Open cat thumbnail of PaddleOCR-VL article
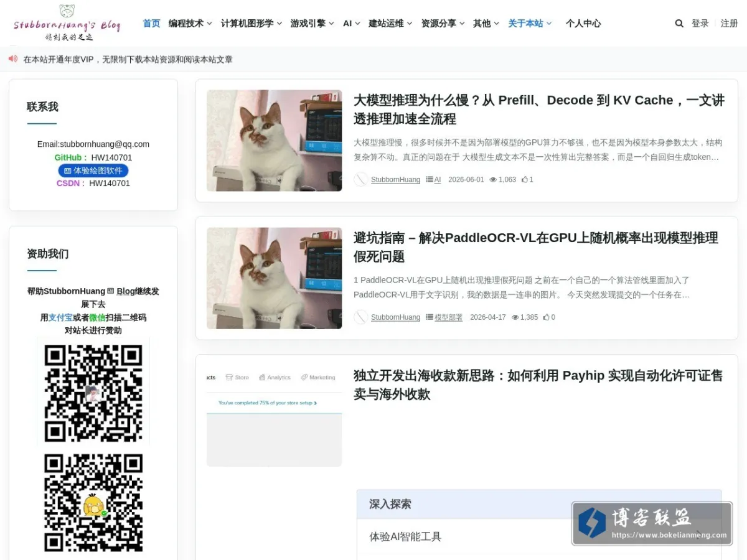This screenshot has height=560, width=747. [274, 278]
